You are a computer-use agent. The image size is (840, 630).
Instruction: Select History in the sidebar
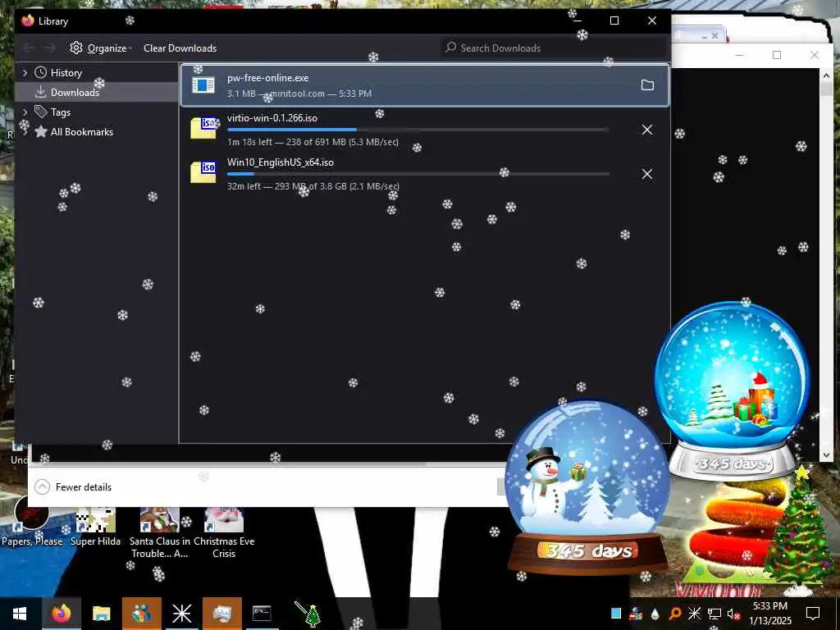[66, 73]
